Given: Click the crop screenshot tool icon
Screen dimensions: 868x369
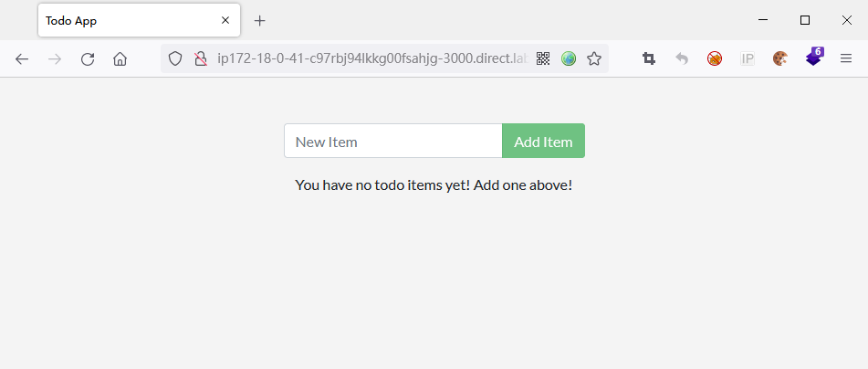Looking at the screenshot, I should click(x=649, y=59).
